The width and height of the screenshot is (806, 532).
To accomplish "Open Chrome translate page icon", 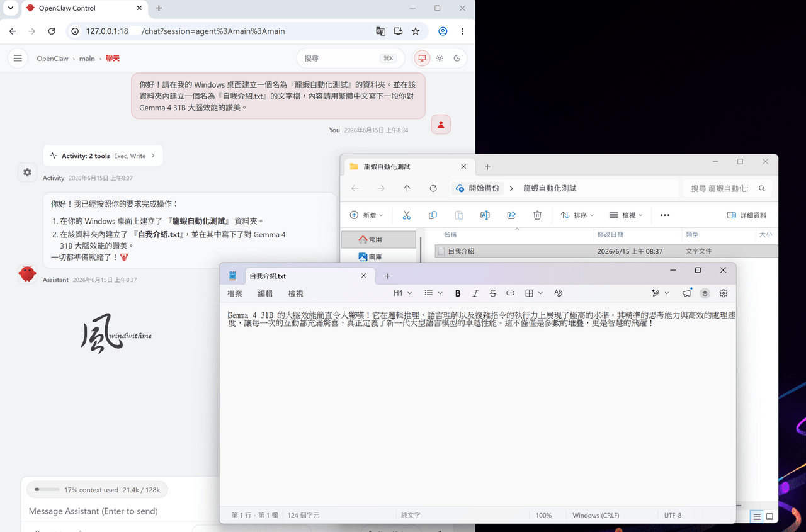I will click(x=380, y=31).
